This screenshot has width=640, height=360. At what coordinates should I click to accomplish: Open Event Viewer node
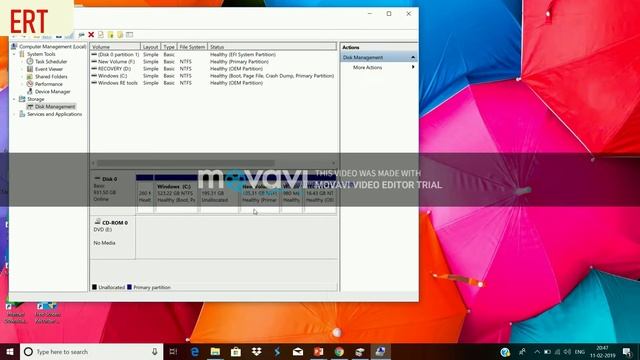coord(49,69)
